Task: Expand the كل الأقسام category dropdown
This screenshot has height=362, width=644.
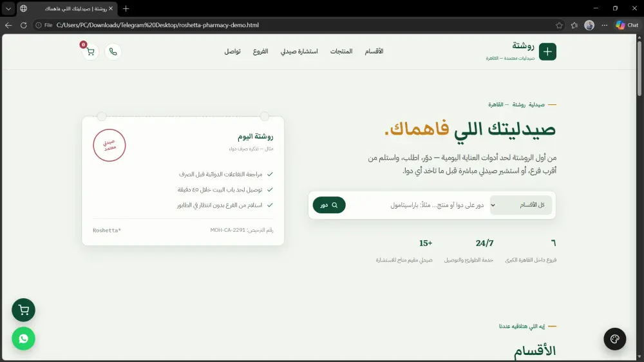Action: coord(521,205)
